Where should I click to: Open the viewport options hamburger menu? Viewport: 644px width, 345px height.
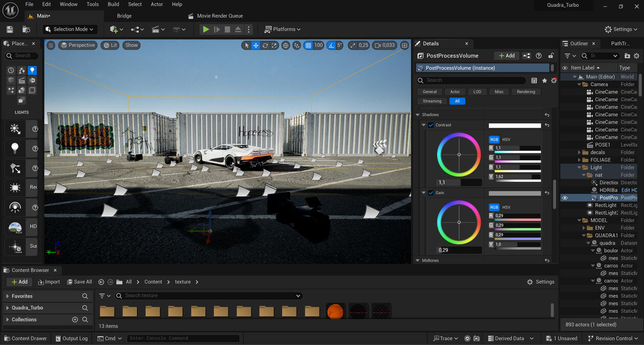tap(51, 45)
